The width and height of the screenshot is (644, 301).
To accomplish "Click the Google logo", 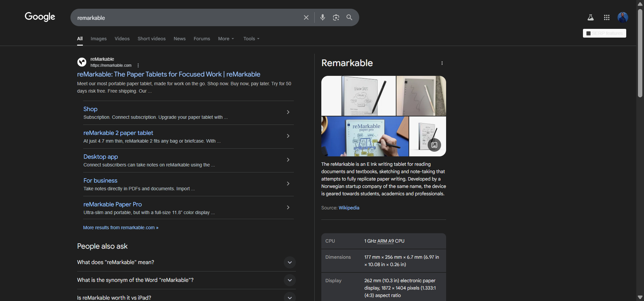I will (40, 17).
